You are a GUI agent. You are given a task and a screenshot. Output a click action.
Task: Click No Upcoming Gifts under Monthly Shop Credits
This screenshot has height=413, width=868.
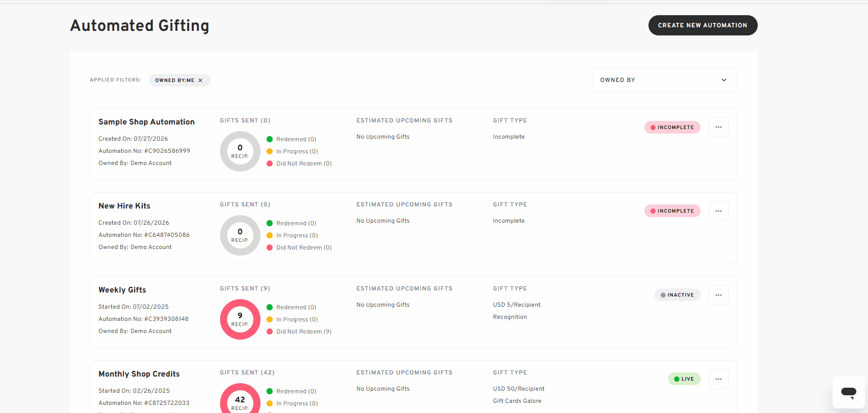click(x=383, y=389)
